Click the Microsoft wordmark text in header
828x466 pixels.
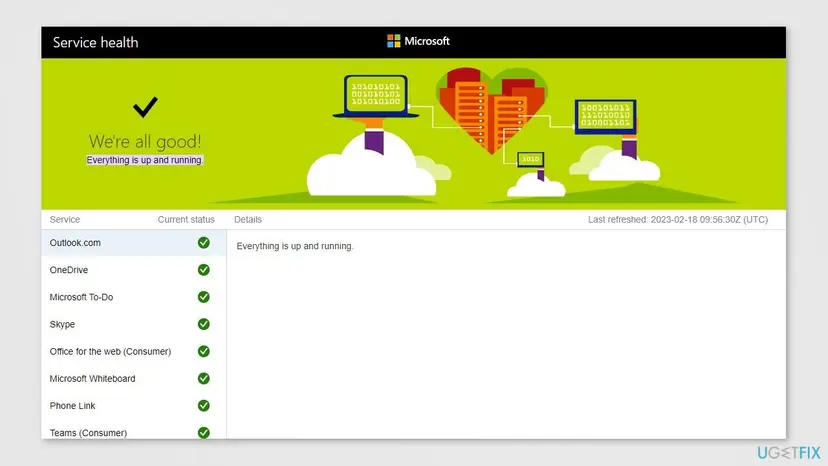tap(427, 41)
